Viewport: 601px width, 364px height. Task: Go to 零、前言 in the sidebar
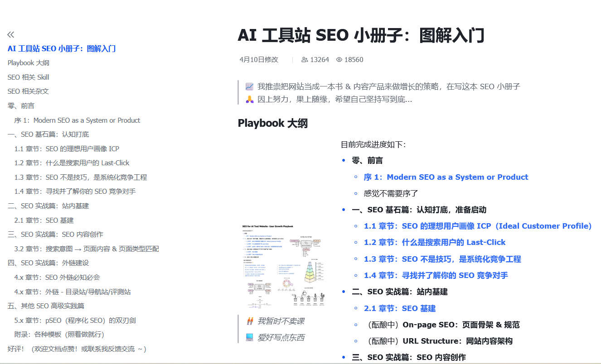click(21, 106)
